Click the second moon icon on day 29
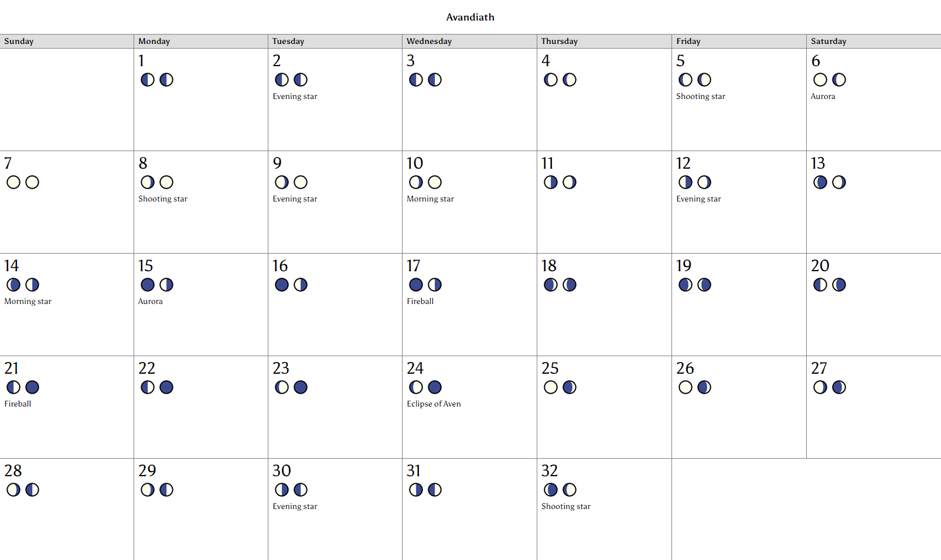The width and height of the screenshot is (941, 560). point(166,490)
